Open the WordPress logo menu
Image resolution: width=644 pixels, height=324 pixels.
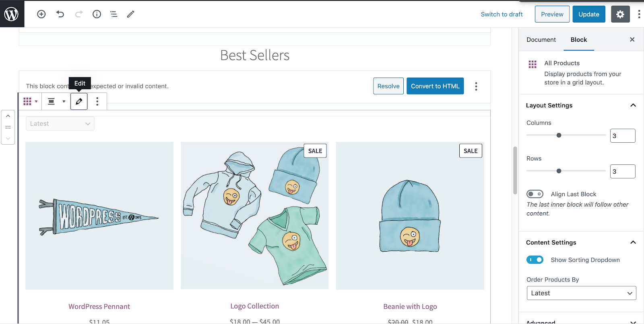12,14
